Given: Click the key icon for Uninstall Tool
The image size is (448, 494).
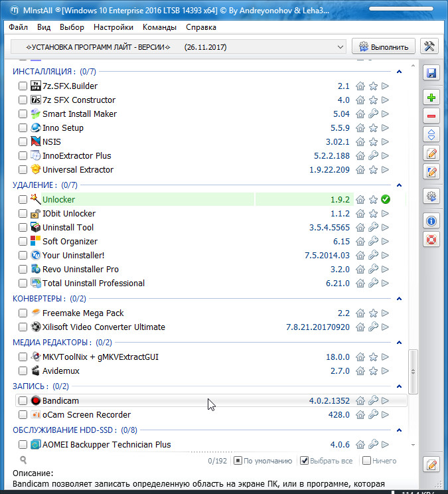Looking at the screenshot, I should click(x=373, y=228).
